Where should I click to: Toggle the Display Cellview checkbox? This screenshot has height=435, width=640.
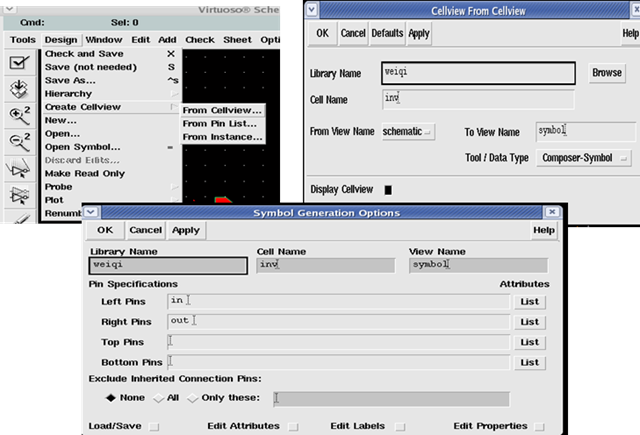pos(389,189)
